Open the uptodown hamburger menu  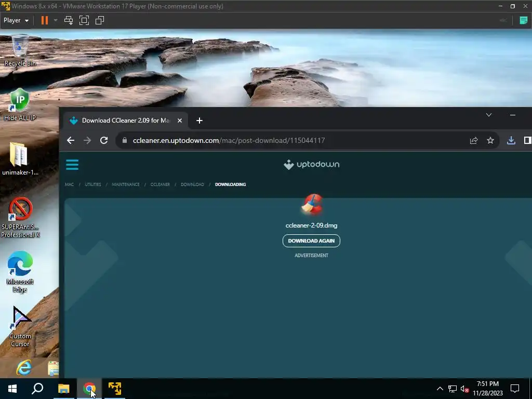72,165
